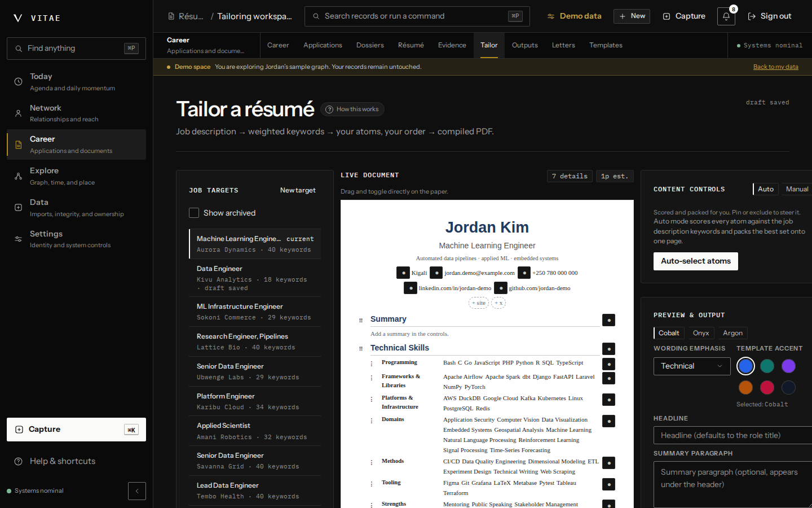The image size is (812, 508).
Task: Toggle the Kigali location contact chip
Action: (403, 273)
